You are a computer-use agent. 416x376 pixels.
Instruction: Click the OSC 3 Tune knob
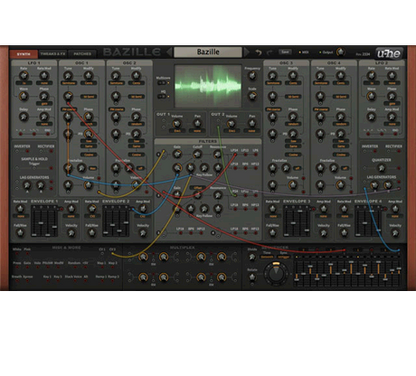point(273,76)
